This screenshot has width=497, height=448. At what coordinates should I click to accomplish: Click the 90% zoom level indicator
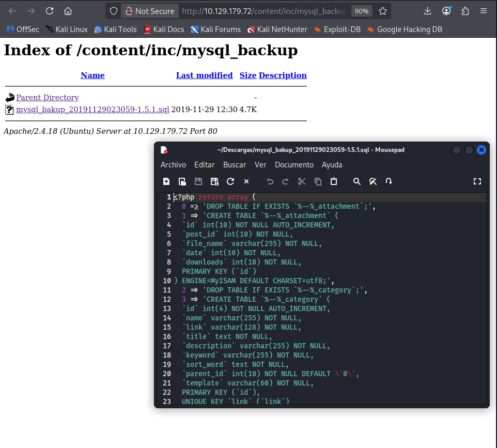pyautogui.click(x=362, y=11)
